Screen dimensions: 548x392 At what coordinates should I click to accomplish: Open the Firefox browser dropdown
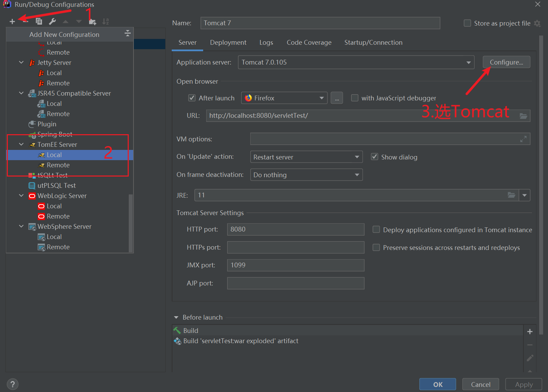click(284, 98)
